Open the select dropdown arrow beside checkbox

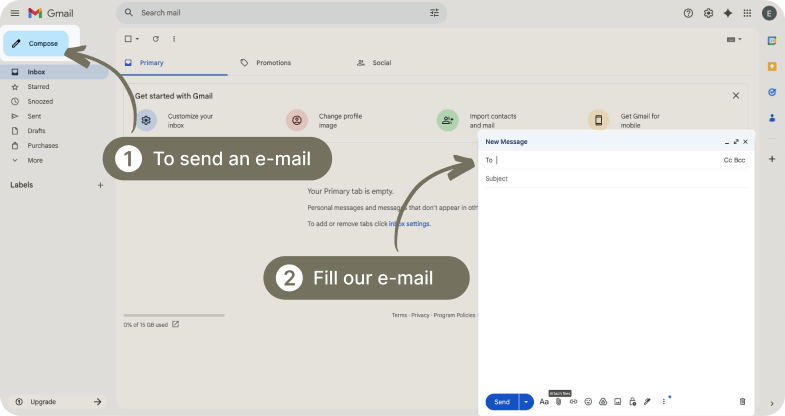(137, 39)
